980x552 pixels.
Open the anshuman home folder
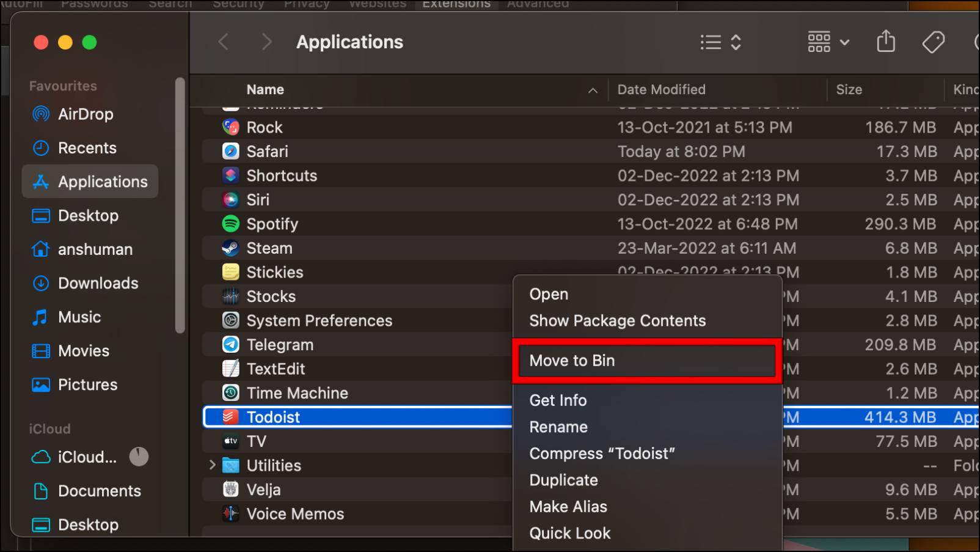coord(90,249)
